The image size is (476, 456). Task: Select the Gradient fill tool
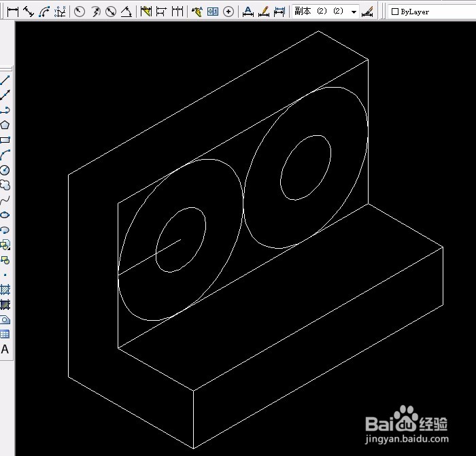tap(5, 304)
